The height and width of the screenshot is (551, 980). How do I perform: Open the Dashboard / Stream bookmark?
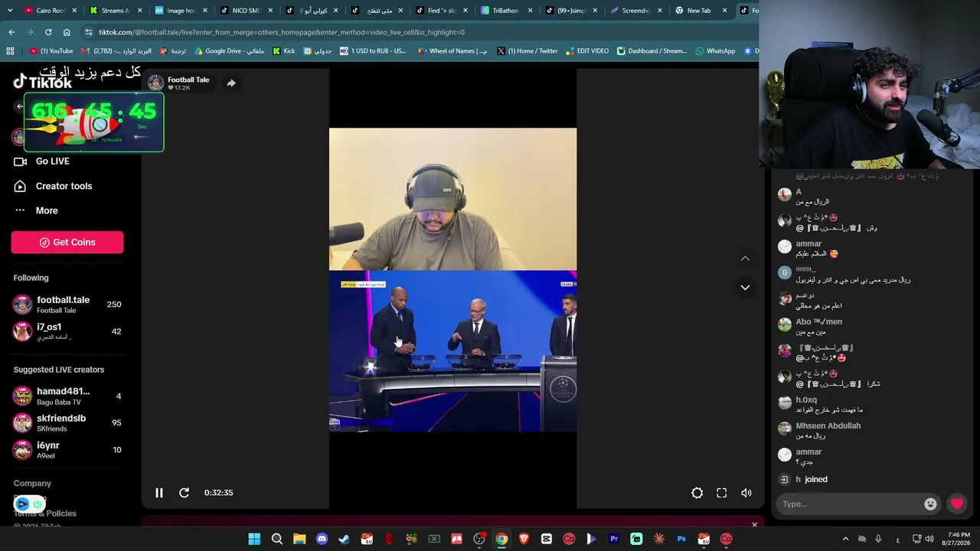coord(652,51)
